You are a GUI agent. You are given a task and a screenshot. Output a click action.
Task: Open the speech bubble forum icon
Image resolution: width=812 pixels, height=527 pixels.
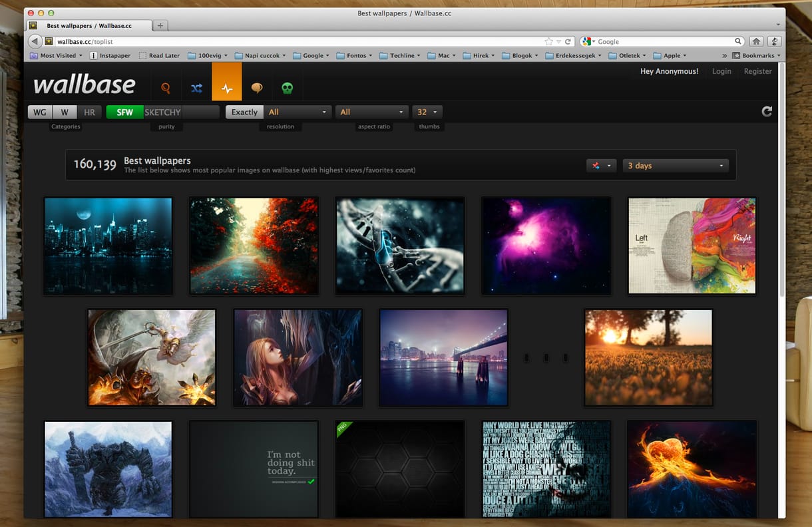tap(257, 88)
